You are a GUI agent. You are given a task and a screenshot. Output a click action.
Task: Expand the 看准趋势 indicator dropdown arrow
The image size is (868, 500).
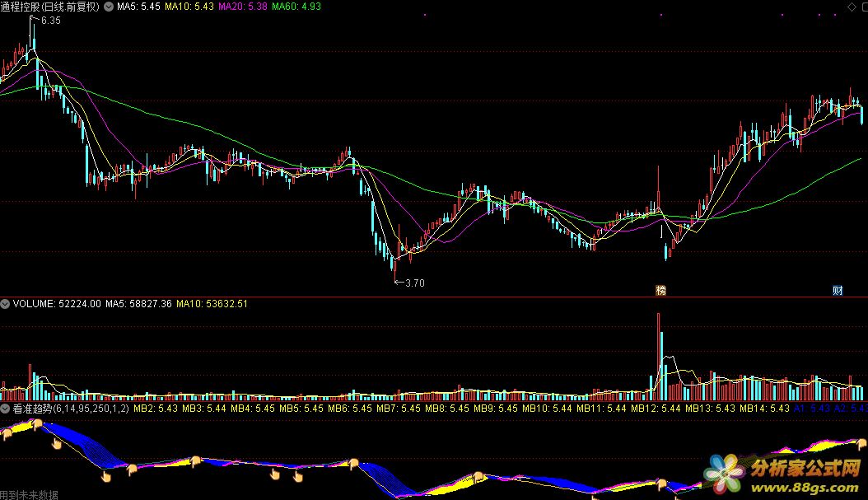pyautogui.click(x=5, y=409)
